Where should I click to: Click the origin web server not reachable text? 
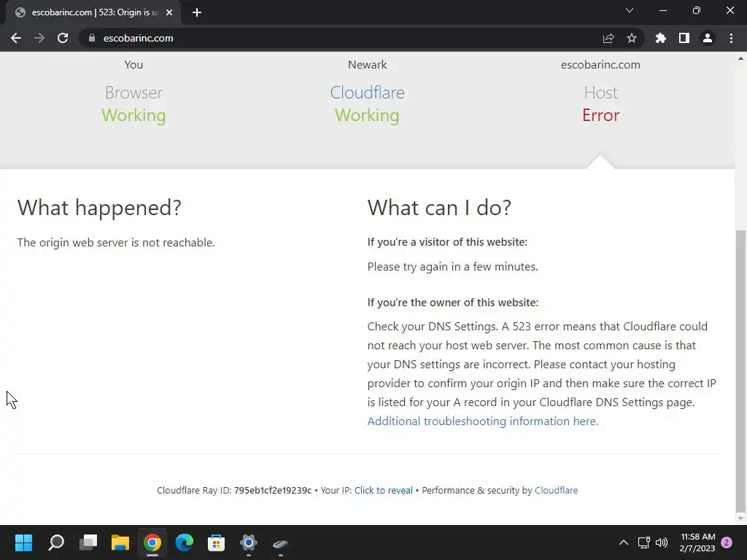pos(116,242)
